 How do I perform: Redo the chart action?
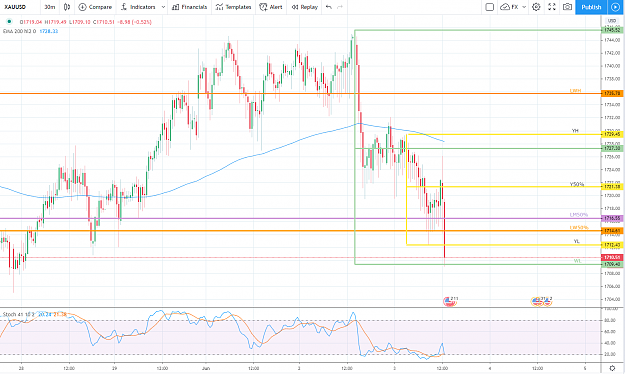click(340, 7)
